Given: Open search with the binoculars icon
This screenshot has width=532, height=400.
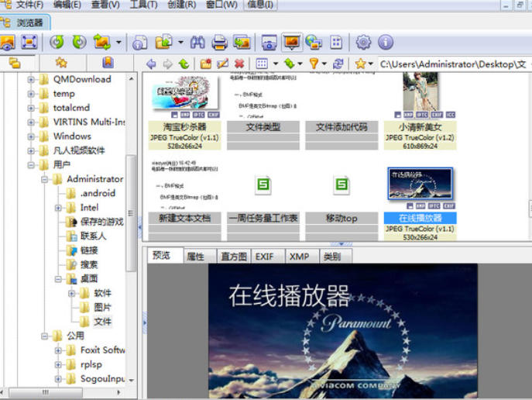Looking at the screenshot, I should click(197, 43).
